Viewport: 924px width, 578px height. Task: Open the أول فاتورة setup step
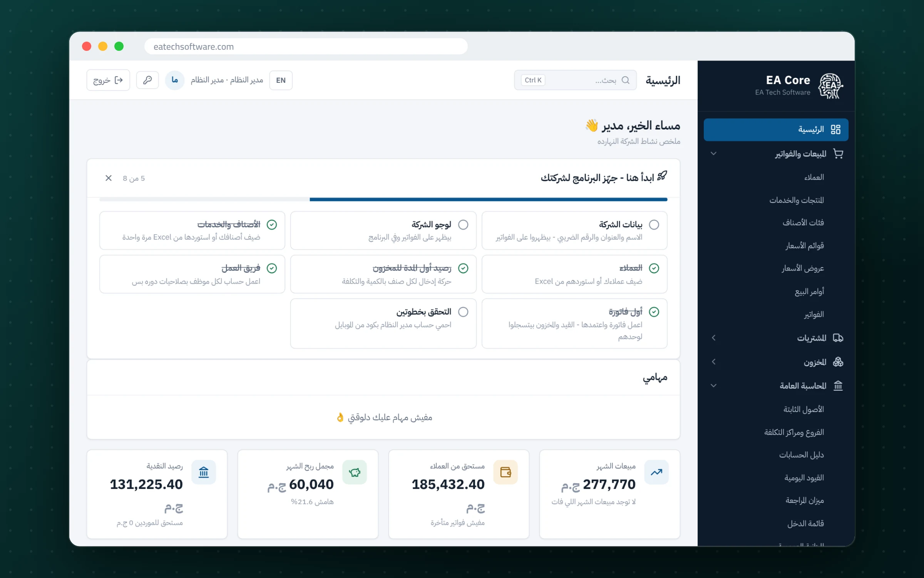pyautogui.click(x=574, y=324)
